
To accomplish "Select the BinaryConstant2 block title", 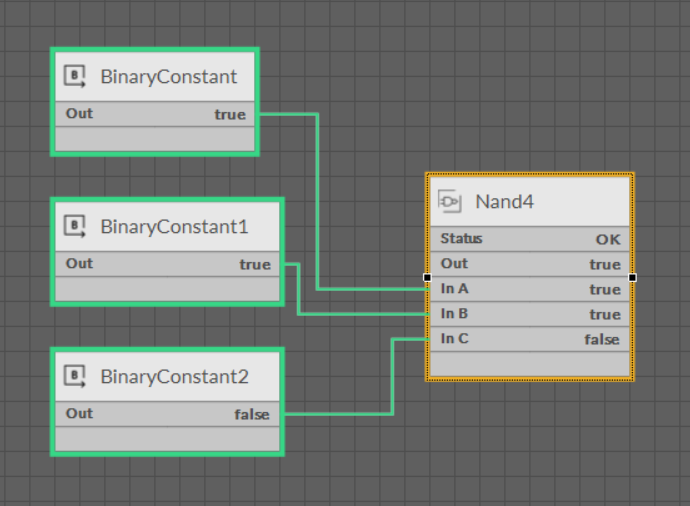I will [173, 377].
